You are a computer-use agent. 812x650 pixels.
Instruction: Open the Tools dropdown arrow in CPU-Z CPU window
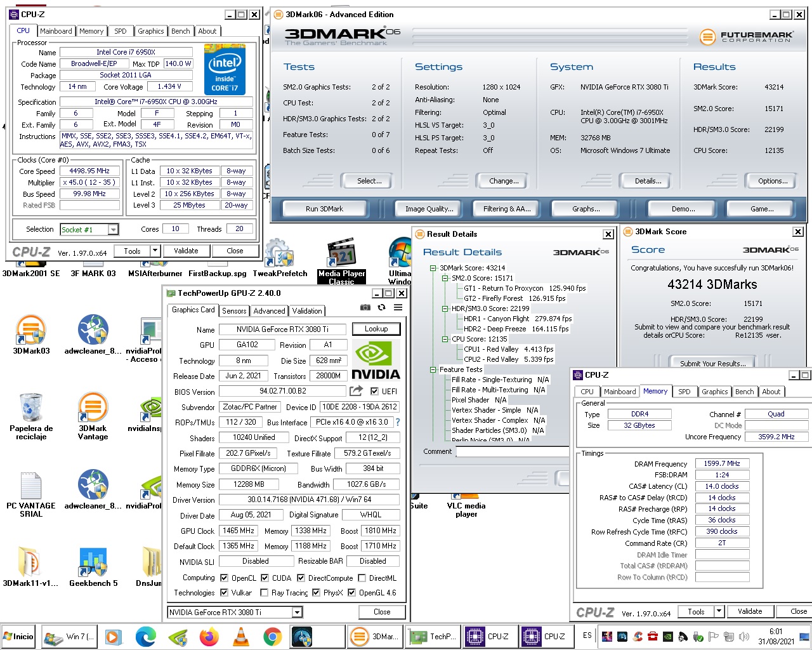(155, 251)
